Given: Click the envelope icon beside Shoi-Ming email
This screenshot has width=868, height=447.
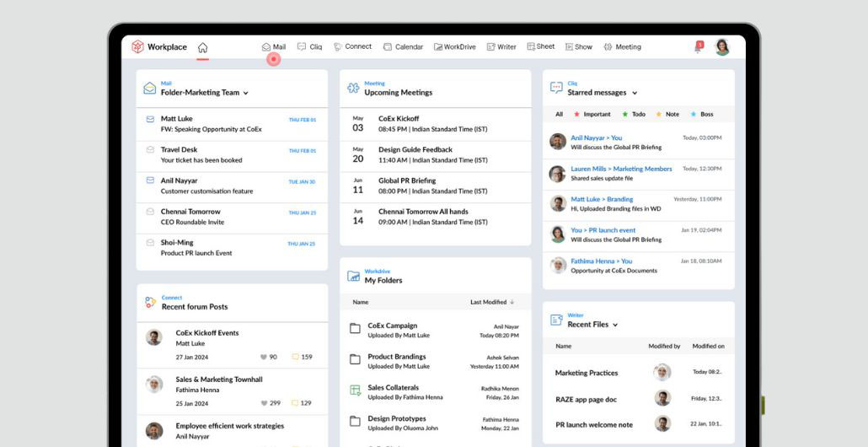Looking at the screenshot, I should pyautogui.click(x=150, y=242).
